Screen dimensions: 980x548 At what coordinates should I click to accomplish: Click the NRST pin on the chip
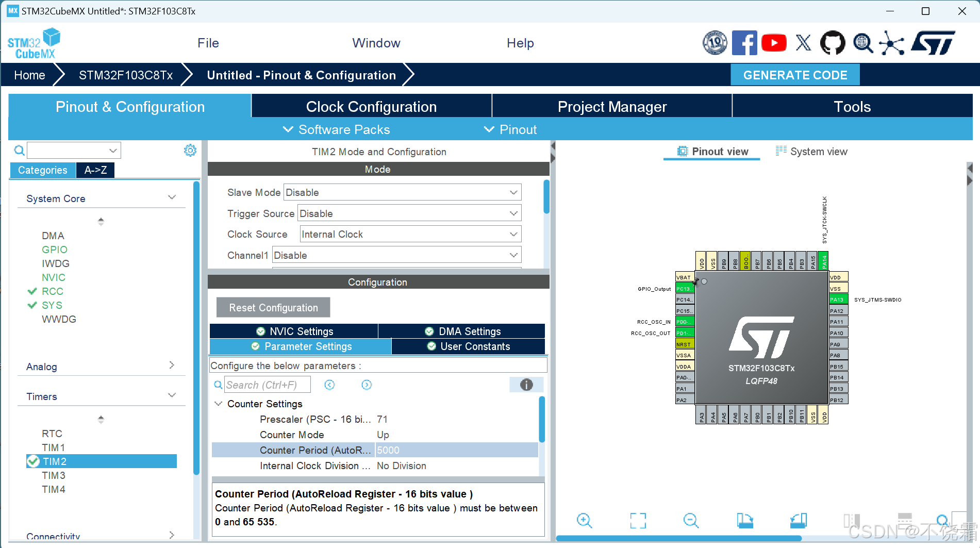(x=685, y=344)
